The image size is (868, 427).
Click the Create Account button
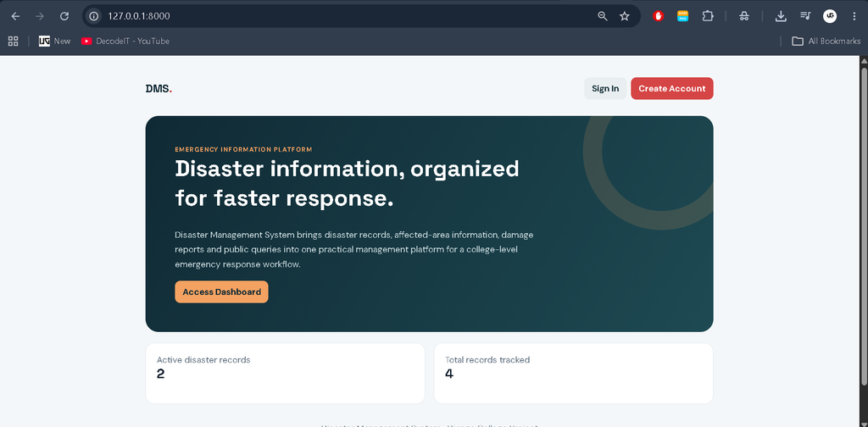click(672, 88)
